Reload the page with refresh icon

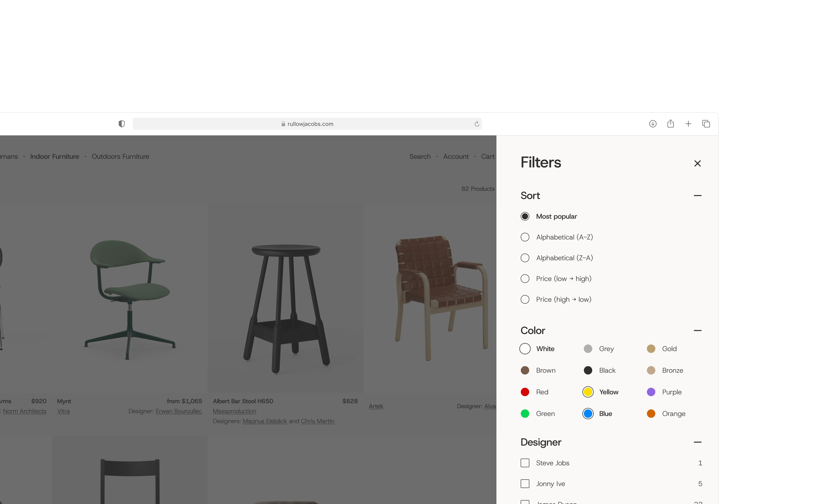point(477,124)
